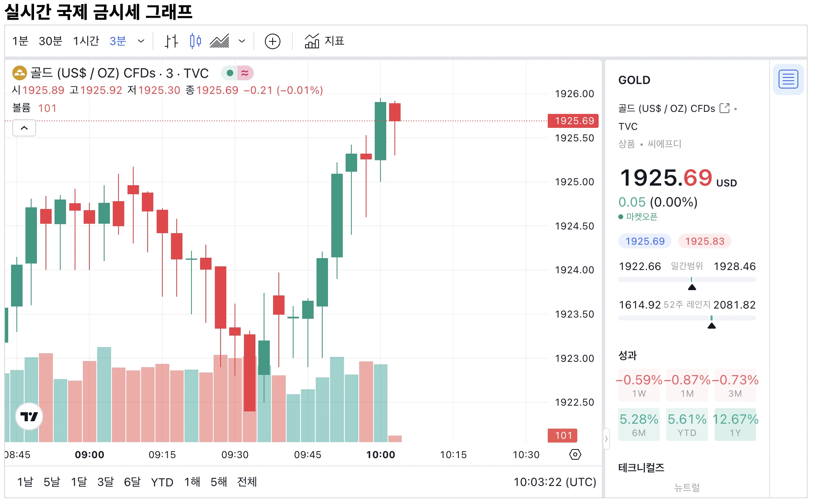Toggle the extended session ≈ indicator

[x=245, y=73]
